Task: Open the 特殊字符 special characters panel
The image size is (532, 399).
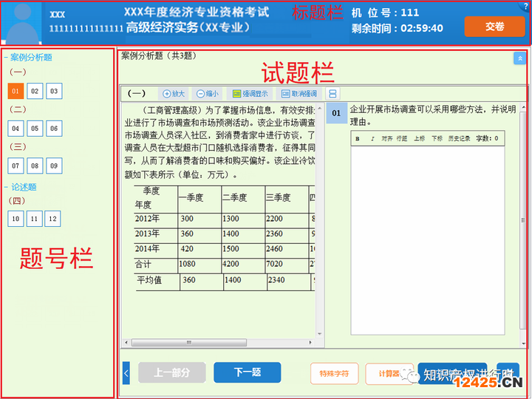Action: click(x=334, y=373)
